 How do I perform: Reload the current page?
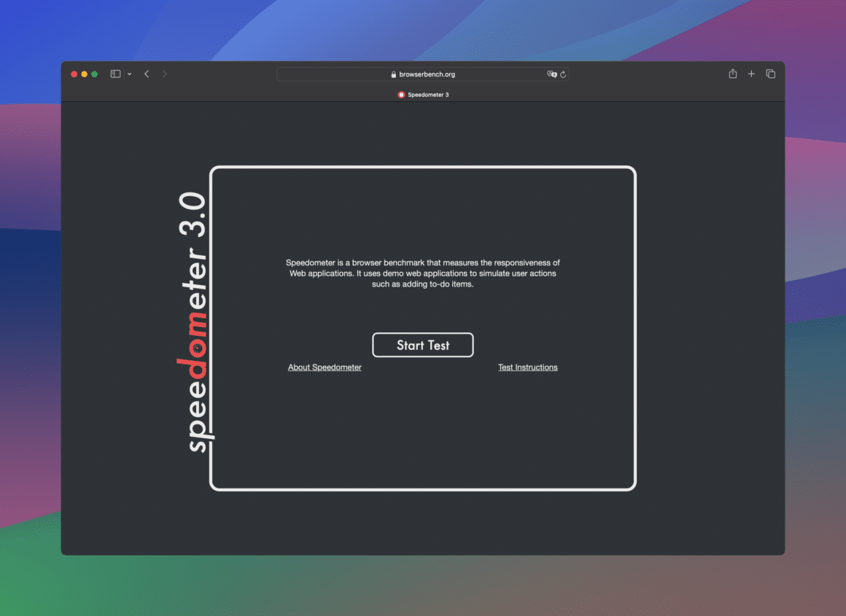coord(563,74)
